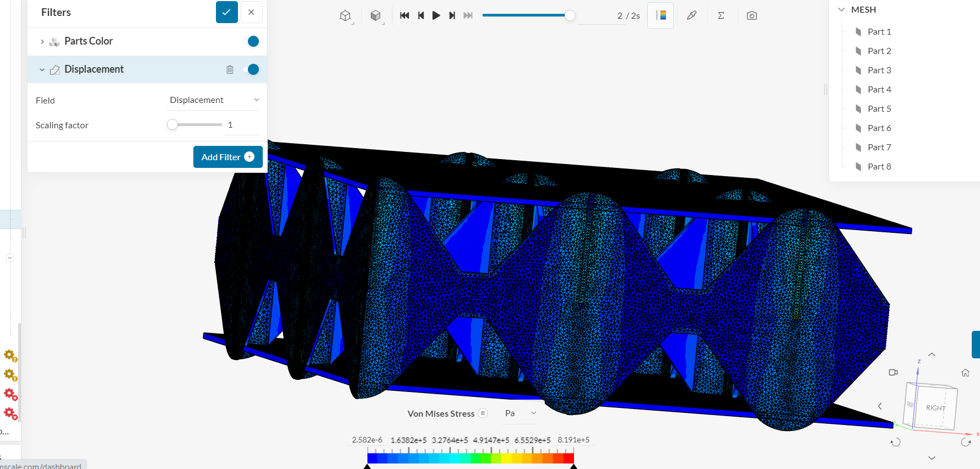This screenshot has height=469, width=980.
Task: Click the Add Filter button
Action: coord(228,157)
